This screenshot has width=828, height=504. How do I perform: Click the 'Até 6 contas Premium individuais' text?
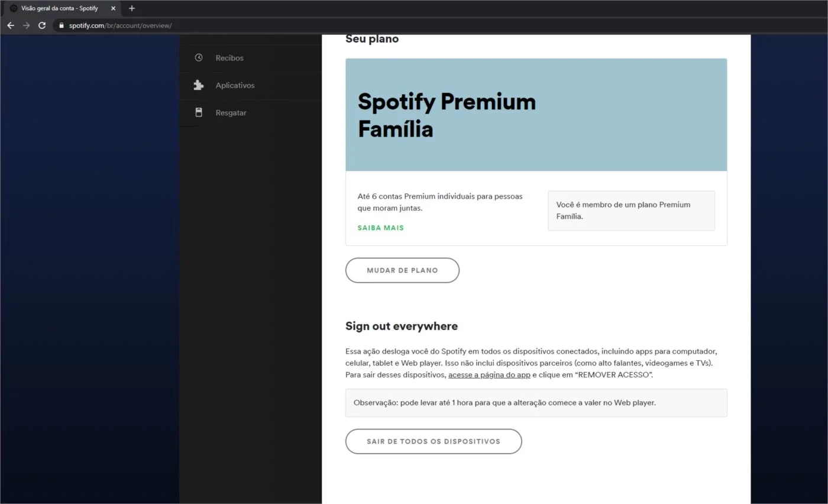(x=440, y=202)
